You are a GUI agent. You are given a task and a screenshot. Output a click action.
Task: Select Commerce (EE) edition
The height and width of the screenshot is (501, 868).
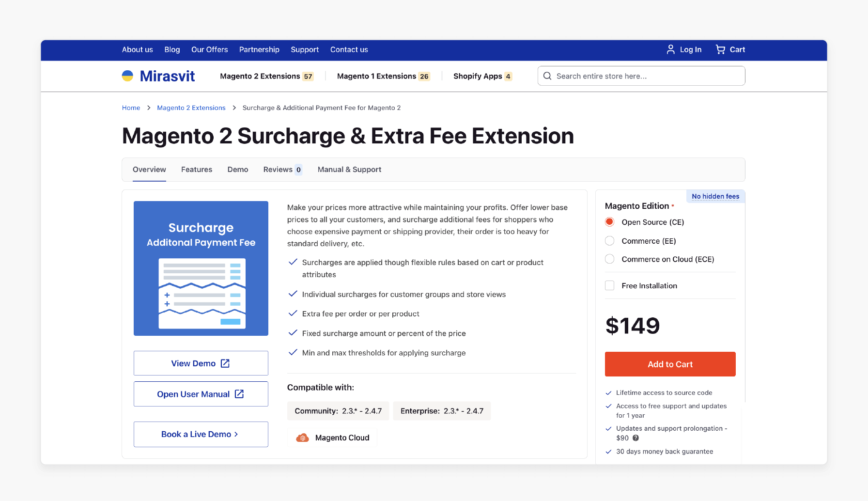[610, 241]
